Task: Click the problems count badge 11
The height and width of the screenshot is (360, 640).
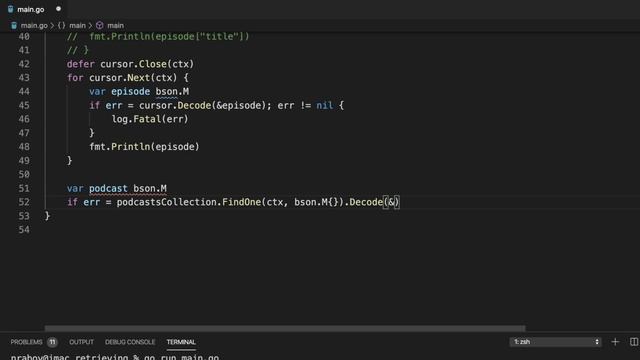Action: tap(52, 342)
